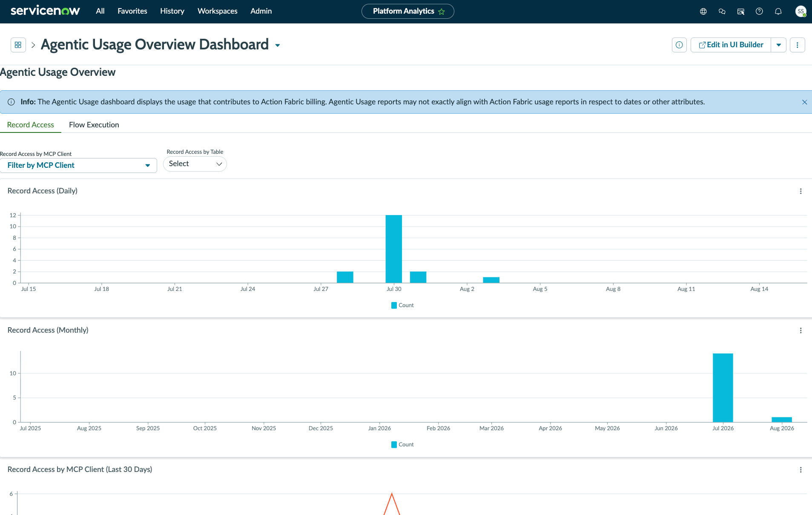Click the application picker icon in the header

point(741,12)
